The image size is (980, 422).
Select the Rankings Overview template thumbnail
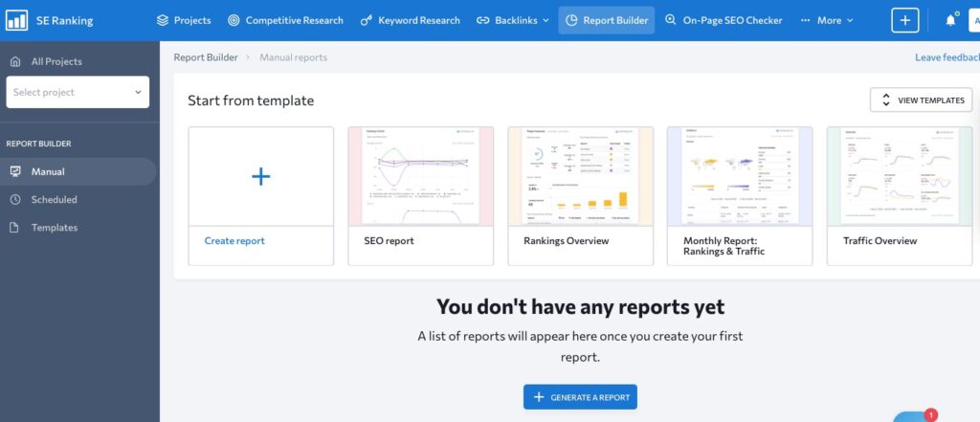point(581,176)
